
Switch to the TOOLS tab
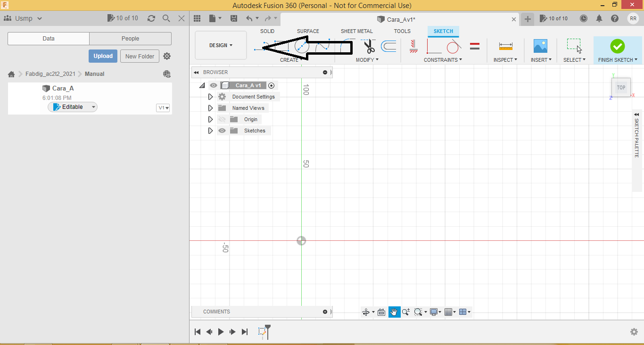pyautogui.click(x=402, y=31)
